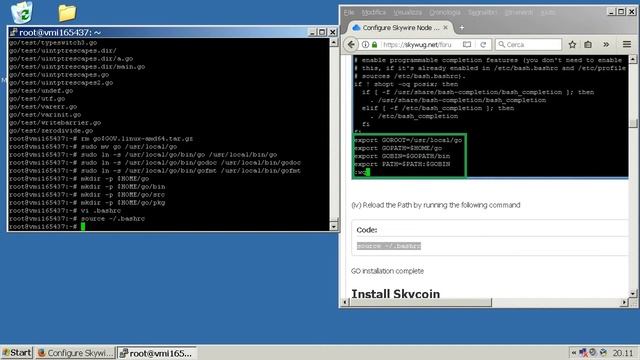This screenshot has width=640, height=360.
Task: Open a new browser tab
Action: coord(462,28)
